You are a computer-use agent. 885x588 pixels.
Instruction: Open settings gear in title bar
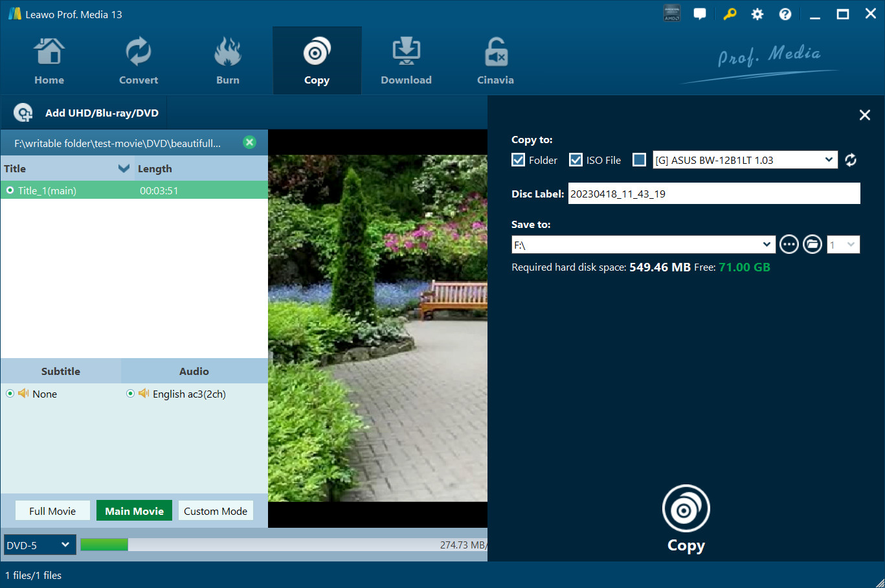pyautogui.click(x=757, y=14)
